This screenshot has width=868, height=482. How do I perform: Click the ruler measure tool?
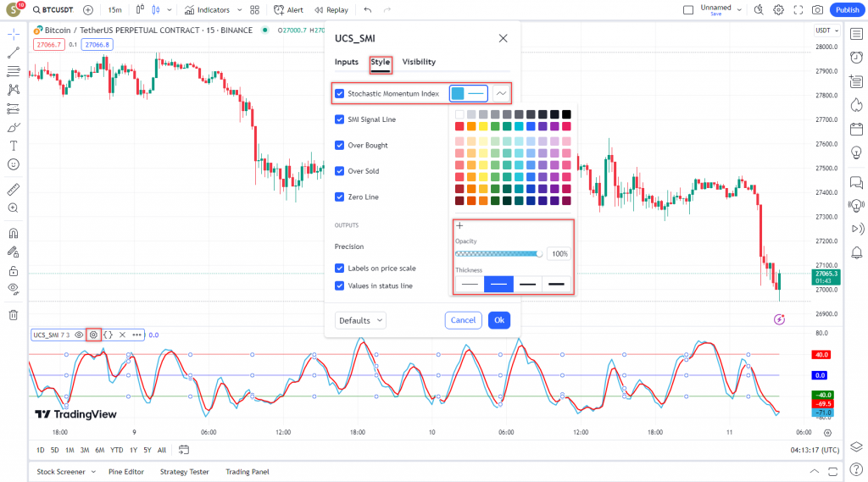point(14,189)
